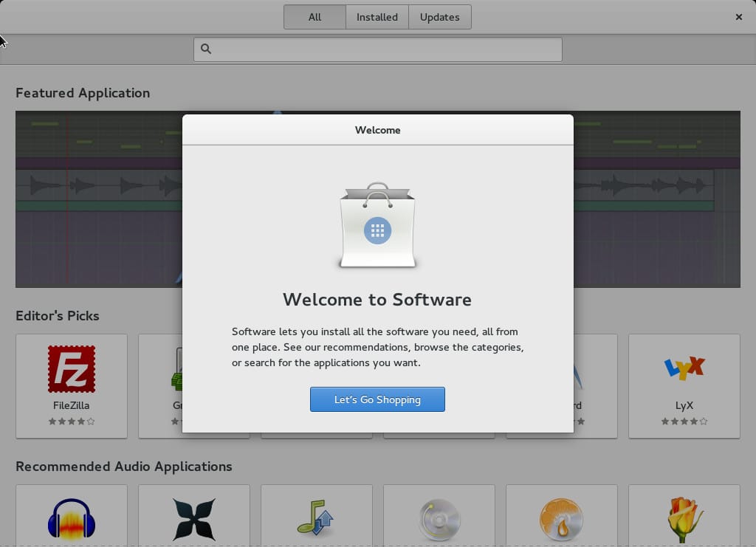The image size is (756, 547).
Task: Select the grey disc audio app icon
Action: tap(439, 520)
